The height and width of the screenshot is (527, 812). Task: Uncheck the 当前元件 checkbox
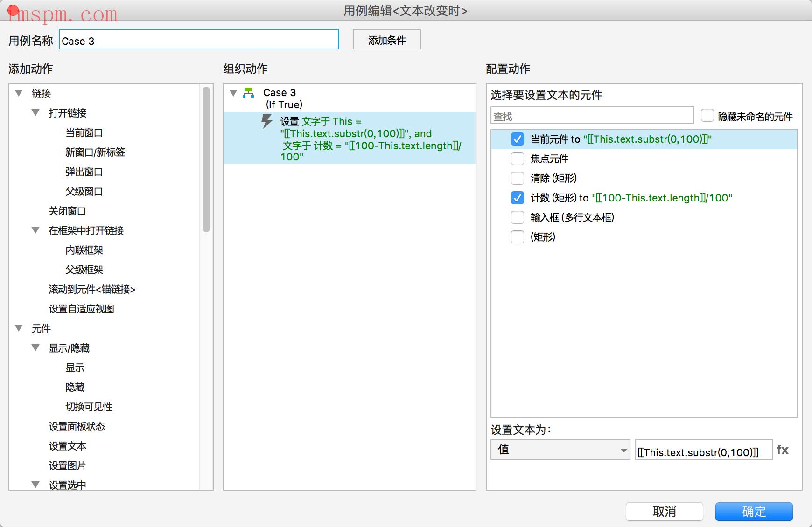(517, 139)
